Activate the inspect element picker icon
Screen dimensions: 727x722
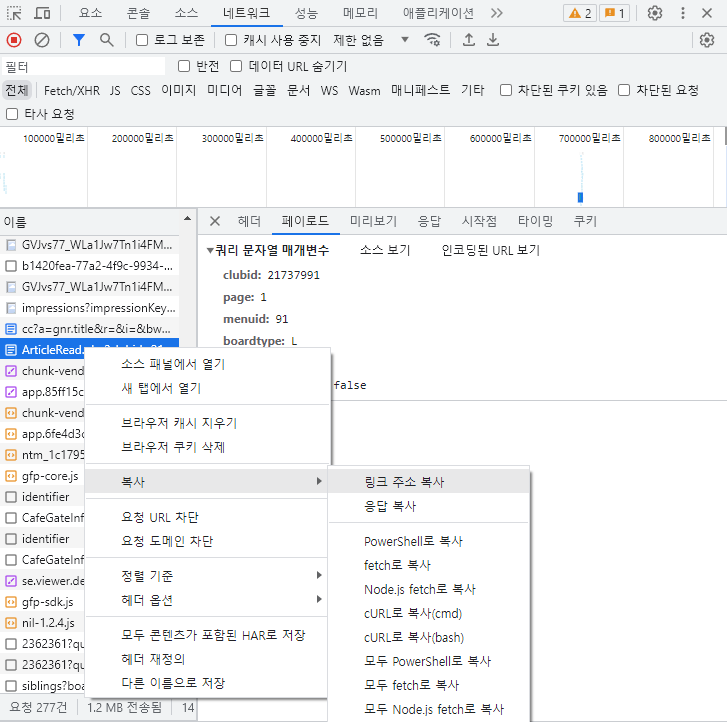pos(14,13)
